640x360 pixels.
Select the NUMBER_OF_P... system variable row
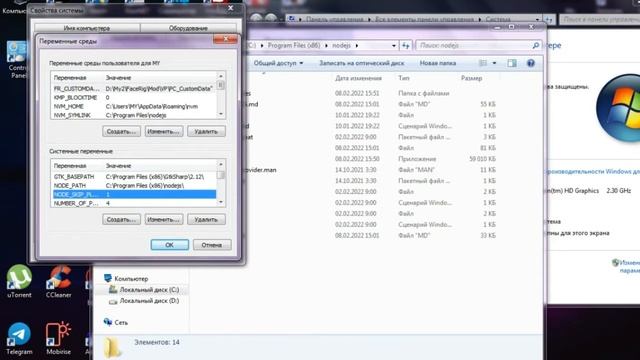point(134,203)
